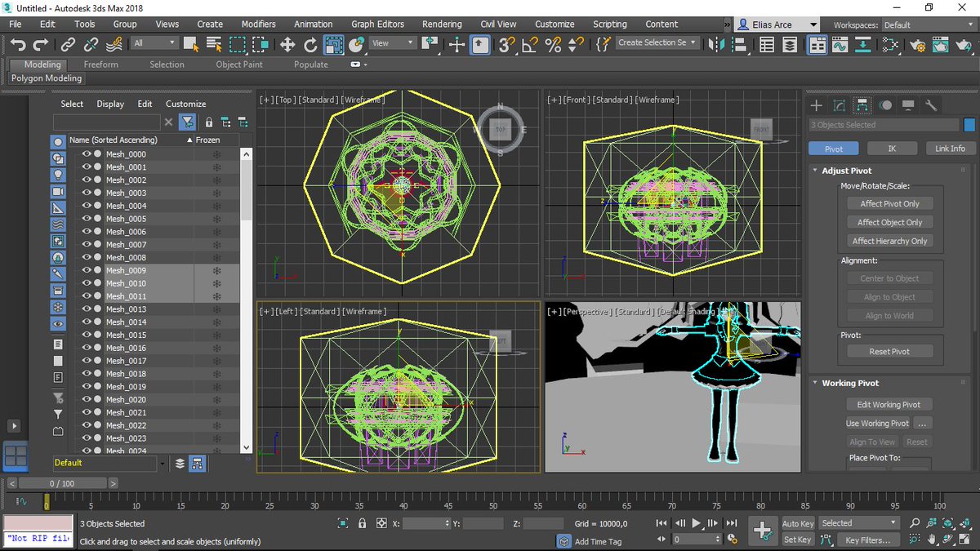This screenshot has height=551, width=980.
Task: Open the key filter Selected dropdown
Action: click(x=858, y=523)
